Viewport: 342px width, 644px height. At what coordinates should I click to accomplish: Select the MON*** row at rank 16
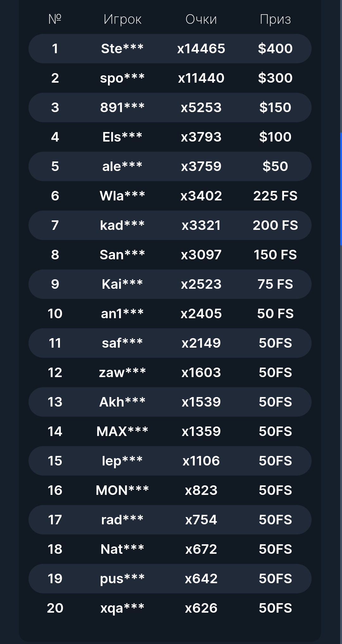170,490
